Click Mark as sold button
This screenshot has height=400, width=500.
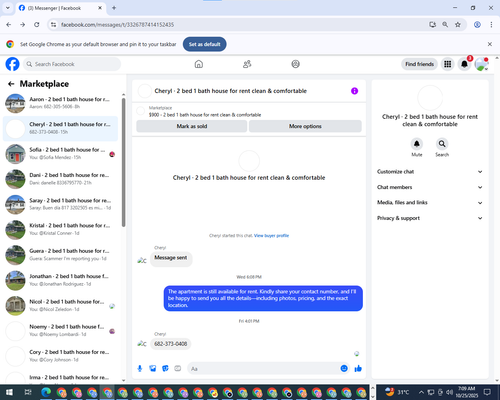point(192,126)
